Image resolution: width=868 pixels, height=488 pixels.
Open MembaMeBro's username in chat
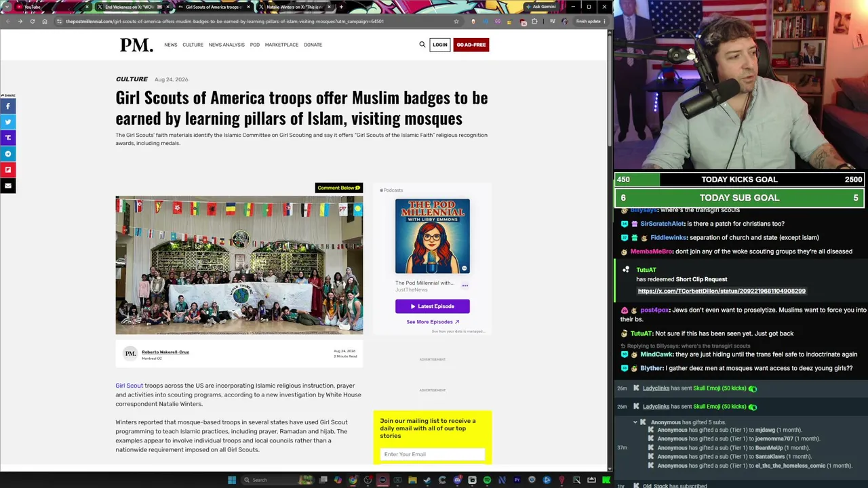pos(652,251)
